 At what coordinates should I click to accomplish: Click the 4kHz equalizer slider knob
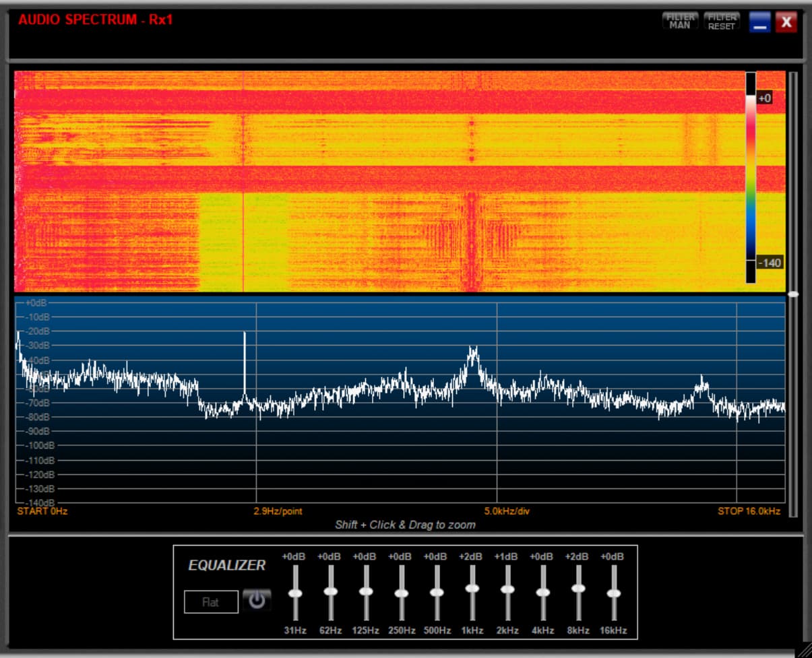543,593
